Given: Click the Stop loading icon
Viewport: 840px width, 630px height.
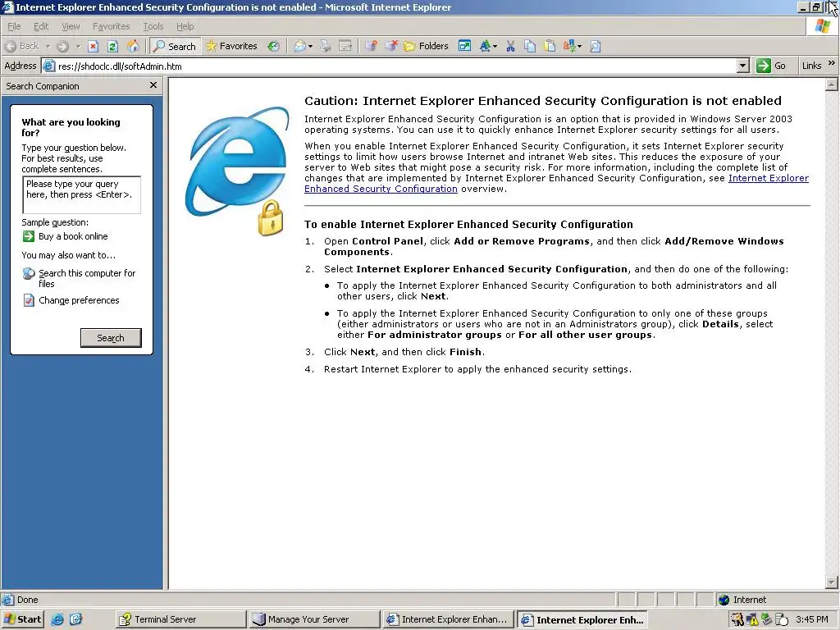Looking at the screenshot, I should [x=94, y=47].
